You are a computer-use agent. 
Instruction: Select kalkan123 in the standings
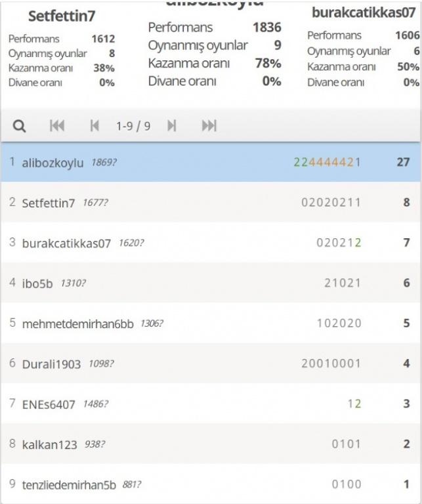(x=50, y=444)
